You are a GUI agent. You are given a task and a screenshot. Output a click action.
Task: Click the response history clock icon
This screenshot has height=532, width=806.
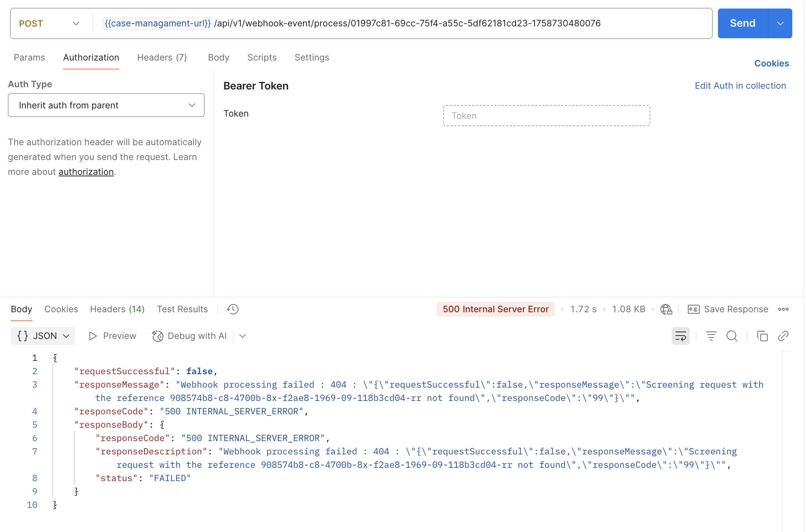(x=233, y=309)
